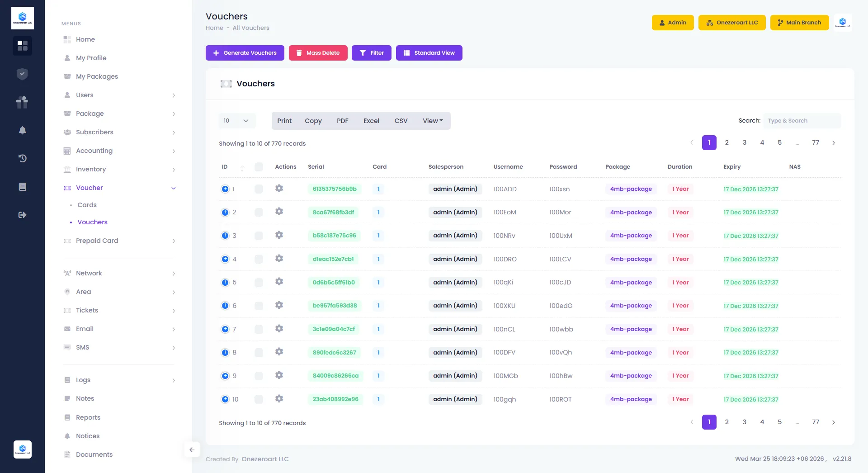Open the Reports menu item
This screenshot has height=473, width=868.
pyautogui.click(x=88, y=417)
